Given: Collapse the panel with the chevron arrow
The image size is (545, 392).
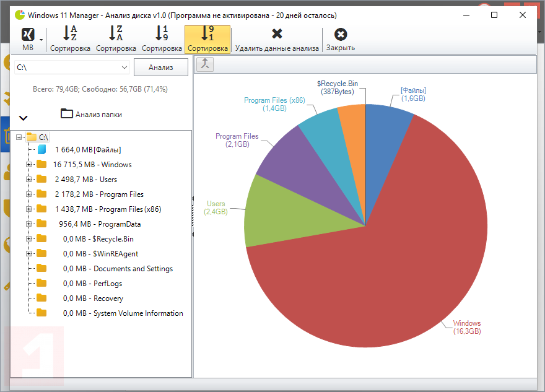Looking at the screenshot, I should point(24,118).
